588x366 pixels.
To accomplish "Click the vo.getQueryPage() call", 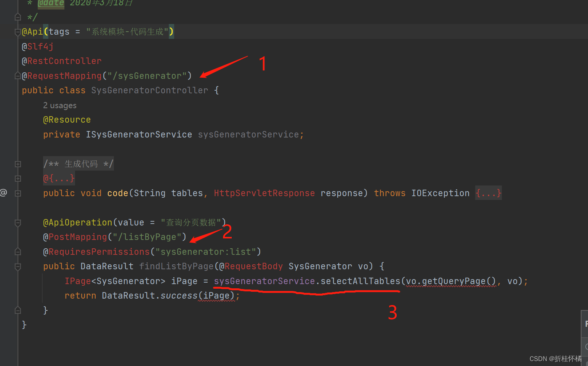I will 451,281.
